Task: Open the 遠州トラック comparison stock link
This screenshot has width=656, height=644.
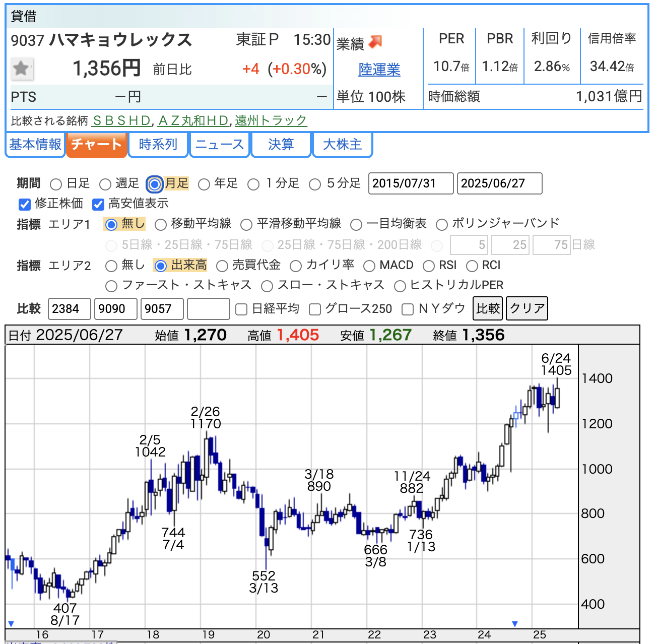Action: (271, 120)
